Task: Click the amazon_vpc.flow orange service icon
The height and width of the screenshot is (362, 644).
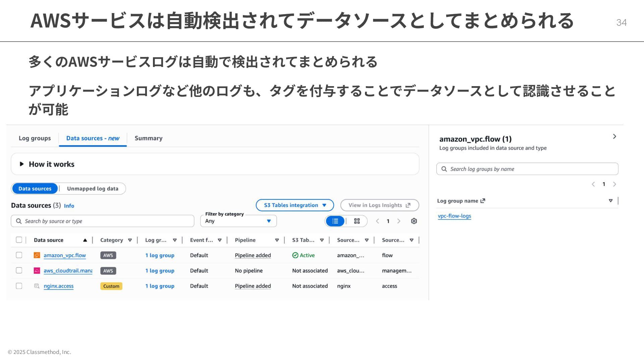Action: click(37, 255)
